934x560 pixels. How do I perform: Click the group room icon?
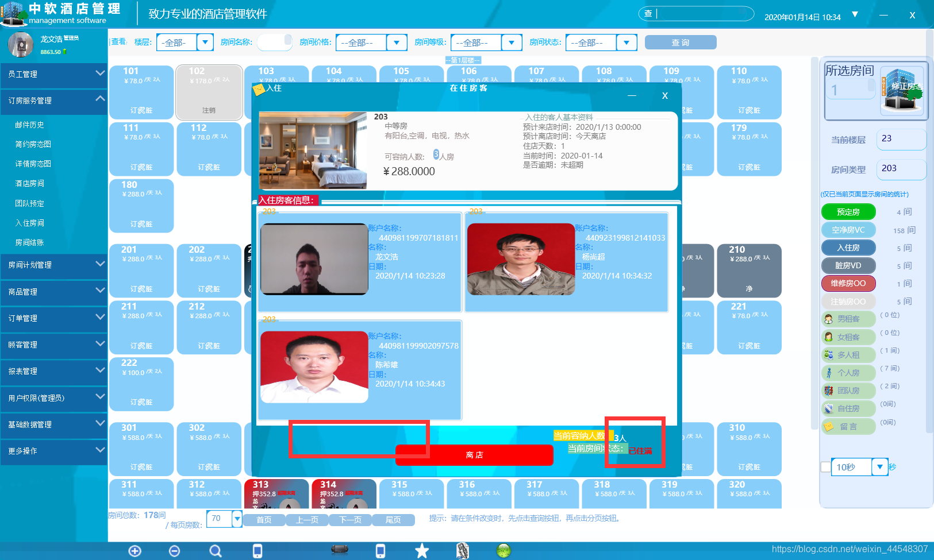point(828,391)
